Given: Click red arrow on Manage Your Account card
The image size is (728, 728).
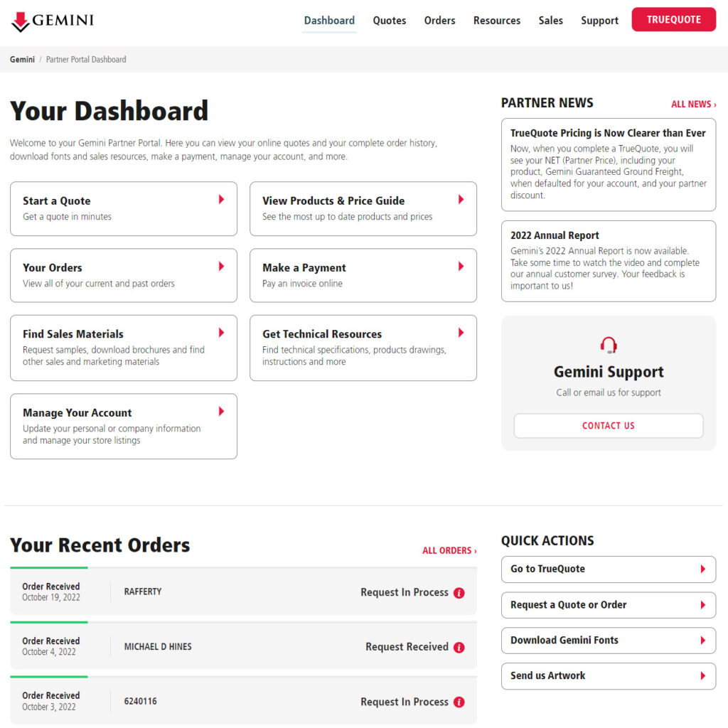Looking at the screenshot, I should 222,412.
